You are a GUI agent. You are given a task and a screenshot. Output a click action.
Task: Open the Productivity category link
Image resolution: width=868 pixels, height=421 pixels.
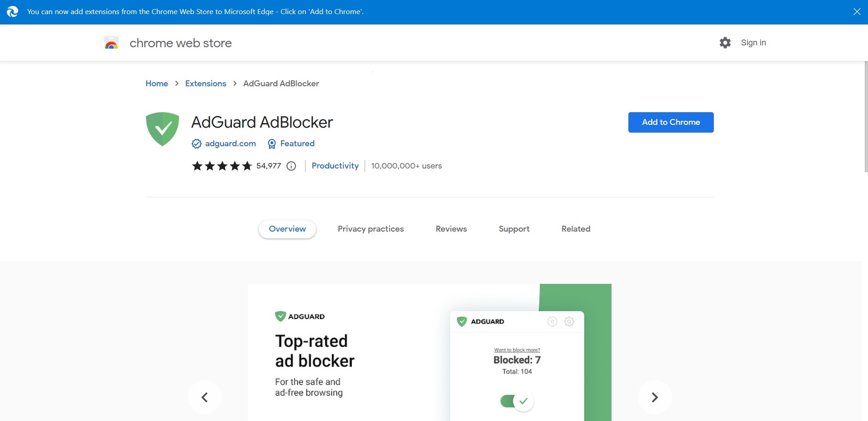click(335, 166)
